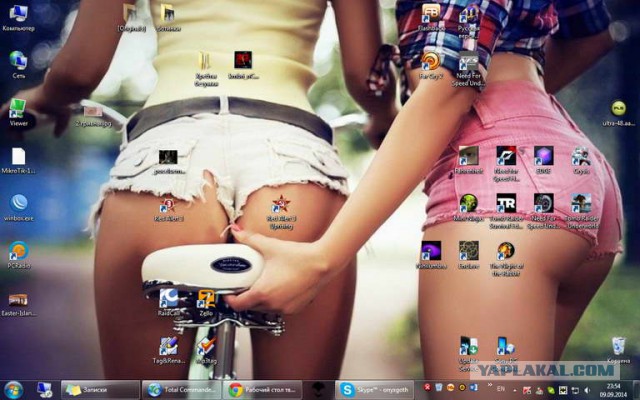Screen dimensions: 640x400
Task: Open the Корзина recycle bin
Action: point(618,350)
